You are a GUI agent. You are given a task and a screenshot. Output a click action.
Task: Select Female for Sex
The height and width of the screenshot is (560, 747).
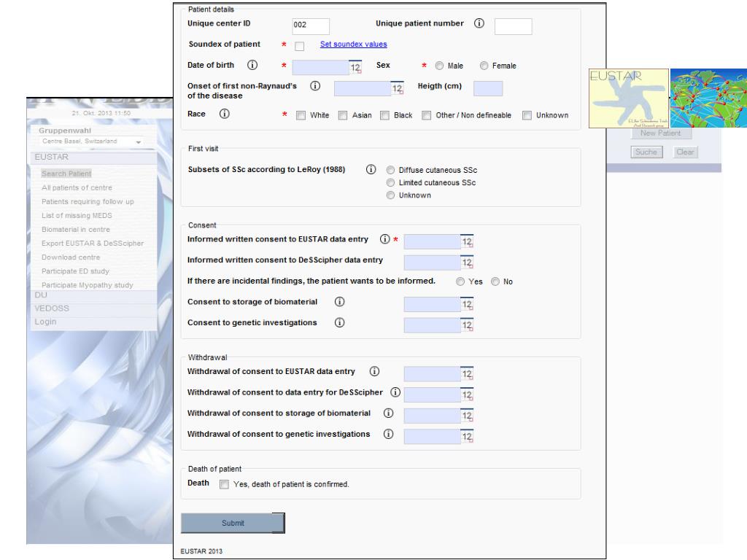coord(484,66)
